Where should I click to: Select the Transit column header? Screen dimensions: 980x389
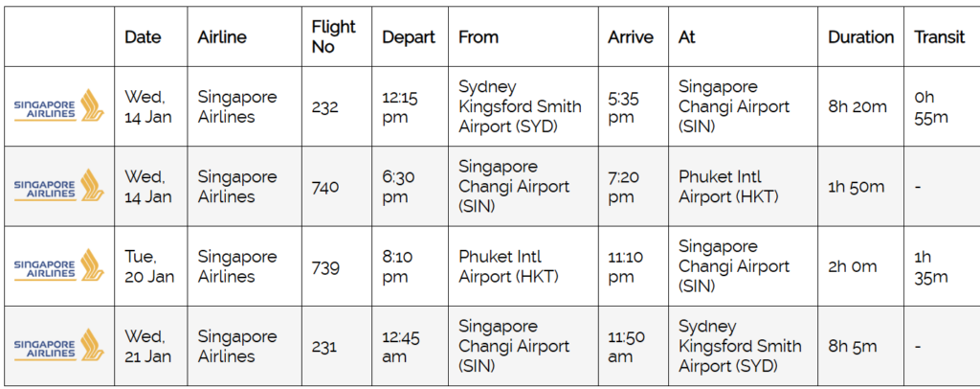coord(939,37)
